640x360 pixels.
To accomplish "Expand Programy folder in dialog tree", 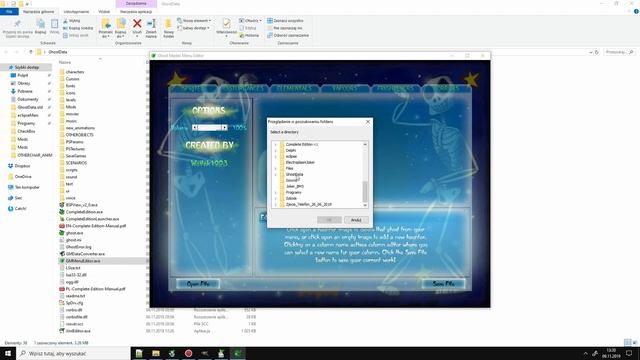I will coord(276,192).
